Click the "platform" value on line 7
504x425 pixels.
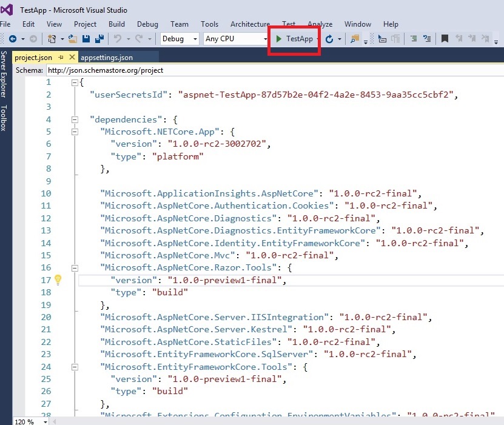coord(178,156)
